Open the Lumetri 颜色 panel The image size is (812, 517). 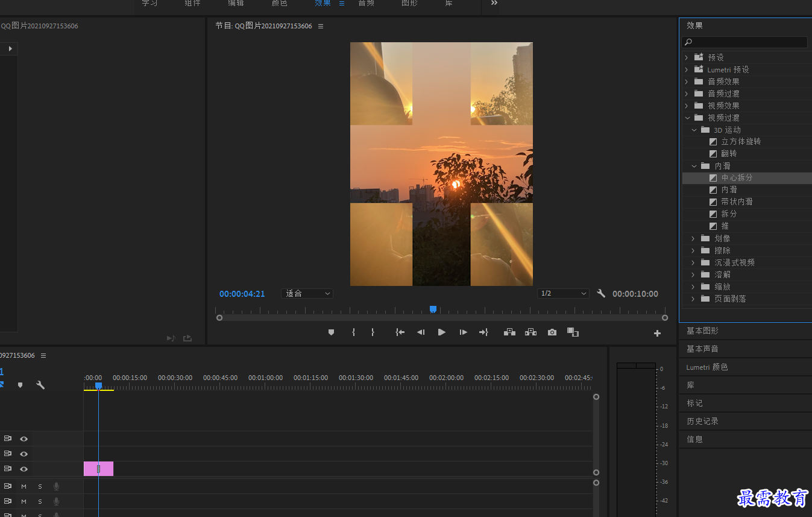tap(707, 367)
